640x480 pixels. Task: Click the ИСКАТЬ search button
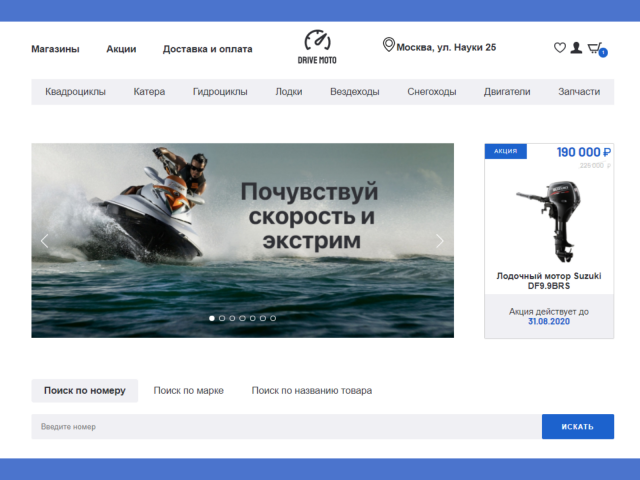pos(578,427)
